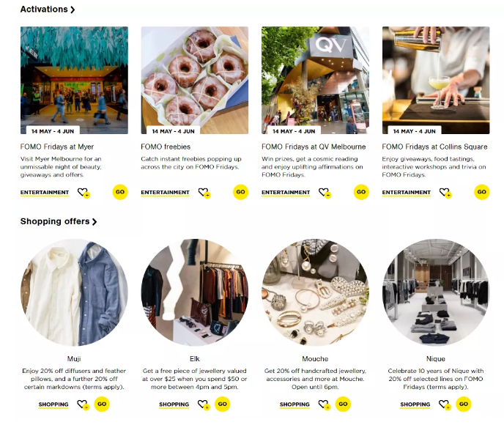Select GO button under Collins Square
This screenshot has height=425, width=504.
point(482,192)
